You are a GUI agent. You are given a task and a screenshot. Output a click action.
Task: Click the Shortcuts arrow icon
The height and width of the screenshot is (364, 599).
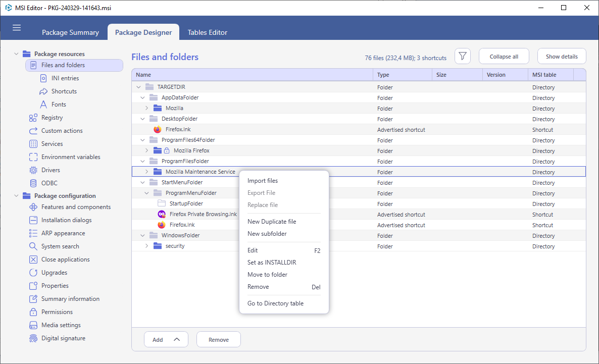click(x=43, y=91)
